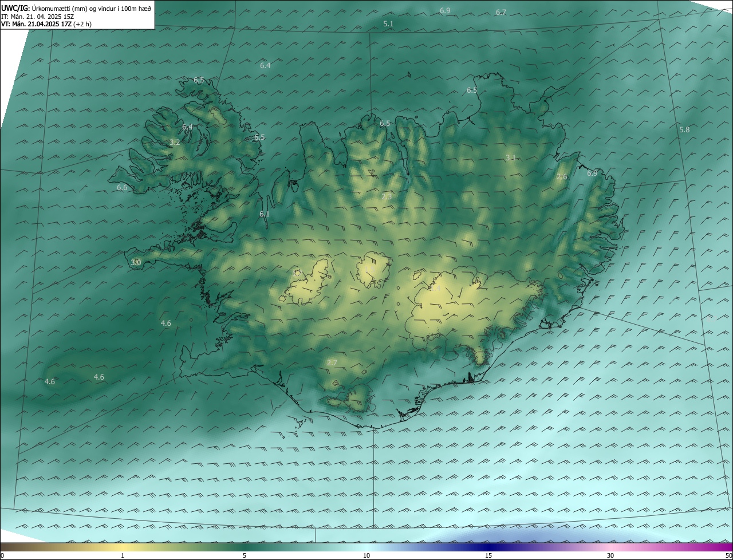Click the 2.7 value in south Iceland
Screen dimensions: 733x560
pyautogui.click(x=332, y=362)
